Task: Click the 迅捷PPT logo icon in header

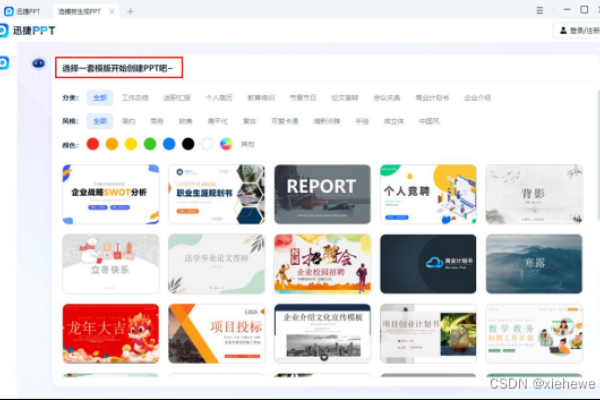Action: click(x=3, y=30)
